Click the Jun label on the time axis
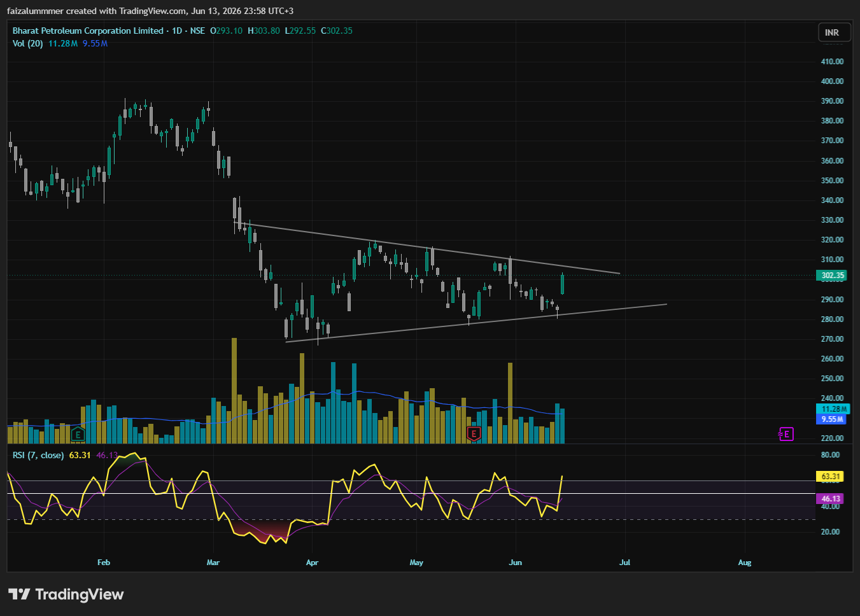This screenshot has width=860, height=616. point(516,563)
